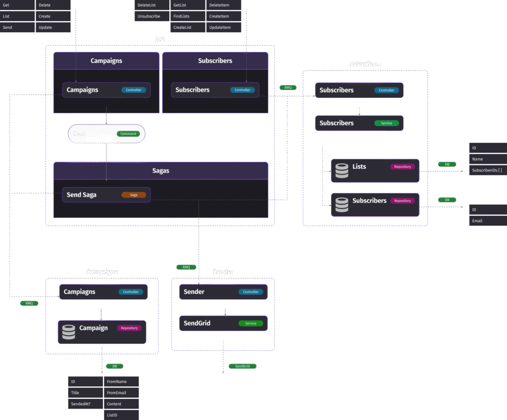Click the Controller badge on the Sender node
This screenshot has height=420, width=507.
(251, 292)
